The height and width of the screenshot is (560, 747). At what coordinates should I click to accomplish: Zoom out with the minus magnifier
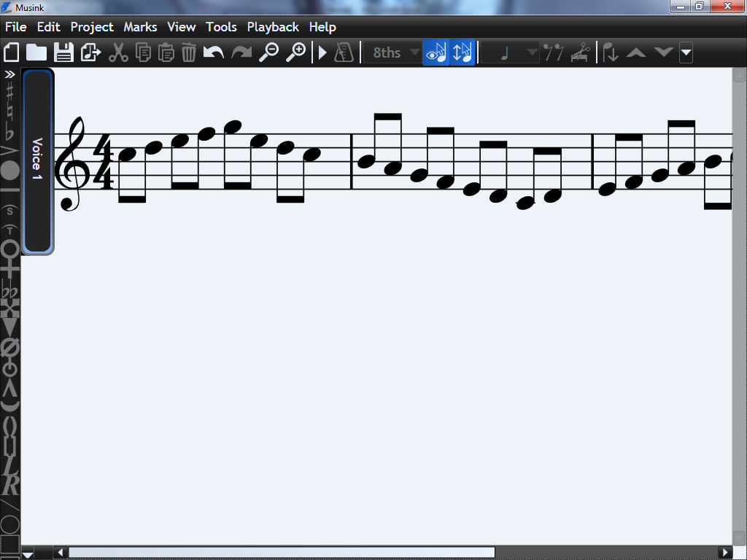click(268, 52)
